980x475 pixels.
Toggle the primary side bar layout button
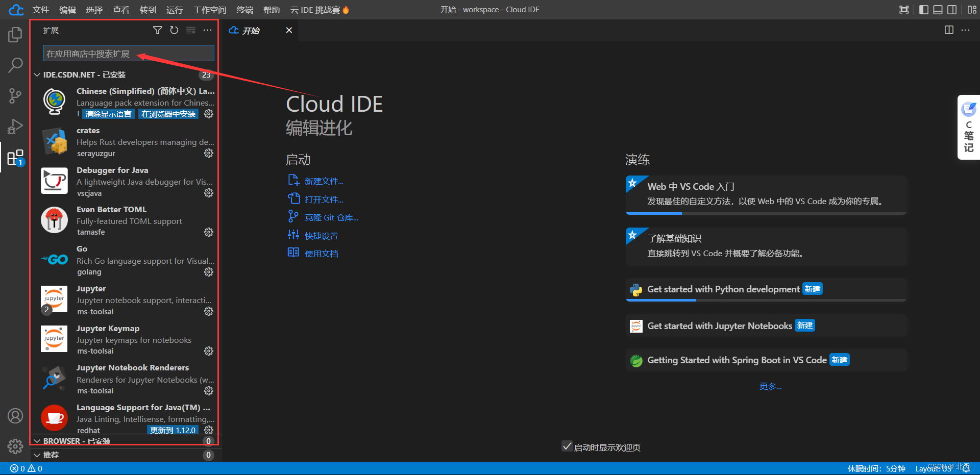[924, 10]
